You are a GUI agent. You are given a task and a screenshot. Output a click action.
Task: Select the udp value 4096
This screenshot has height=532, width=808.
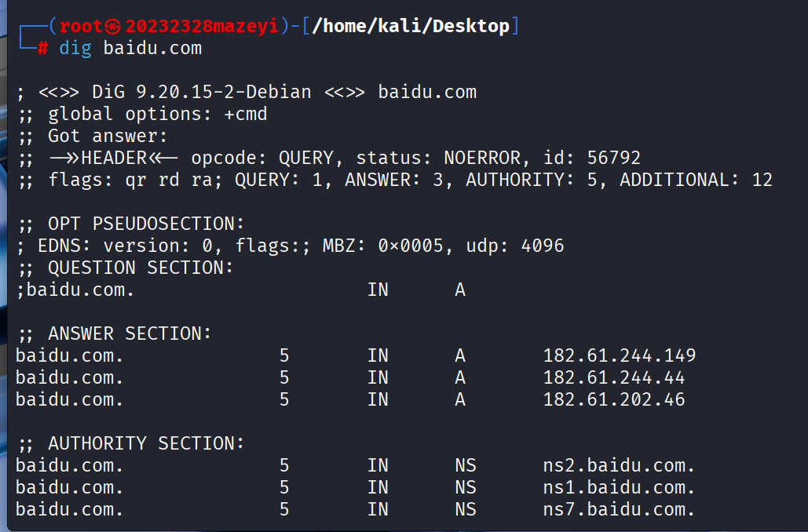543,246
